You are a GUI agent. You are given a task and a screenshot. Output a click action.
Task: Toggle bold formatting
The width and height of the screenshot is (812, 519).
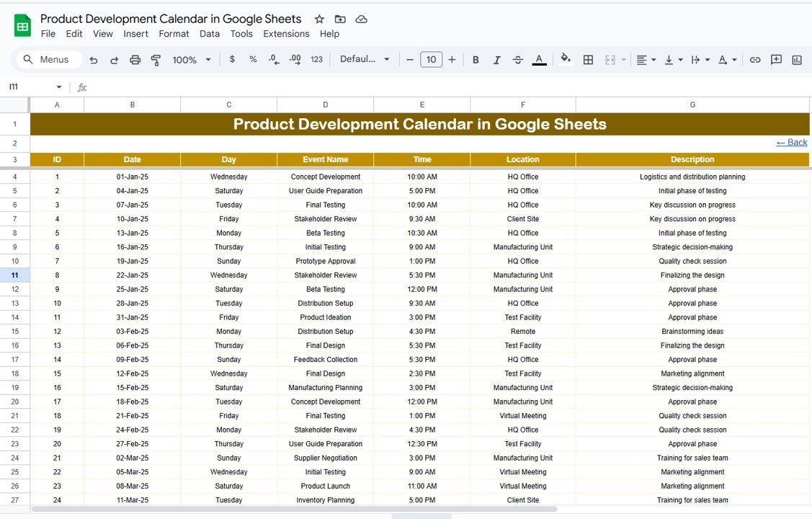tap(476, 60)
